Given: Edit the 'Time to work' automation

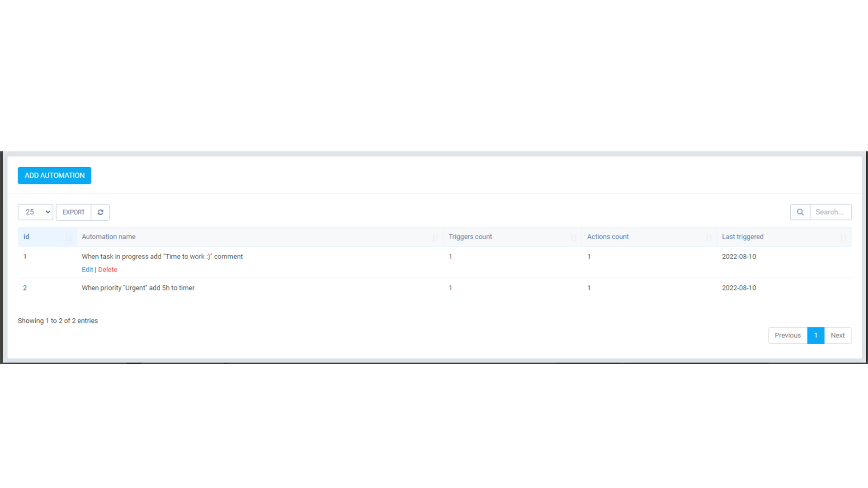Looking at the screenshot, I should (x=87, y=269).
